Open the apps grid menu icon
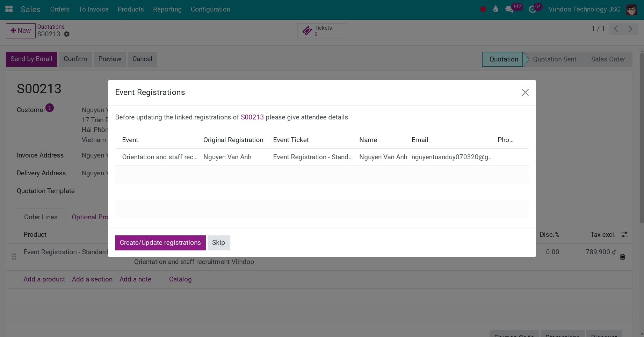 [9, 9]
